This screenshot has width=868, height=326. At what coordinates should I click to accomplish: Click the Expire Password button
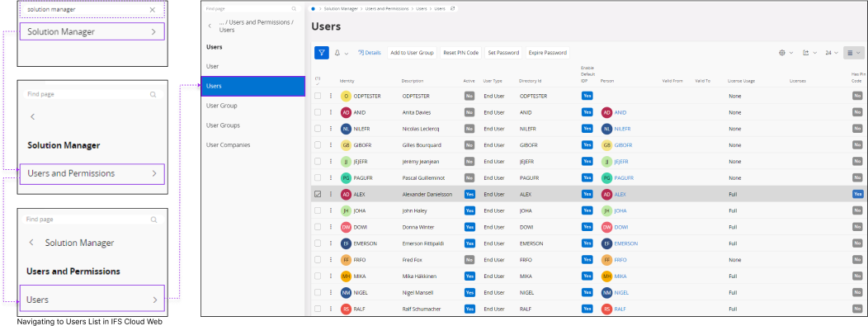click(x=548, y=53)
